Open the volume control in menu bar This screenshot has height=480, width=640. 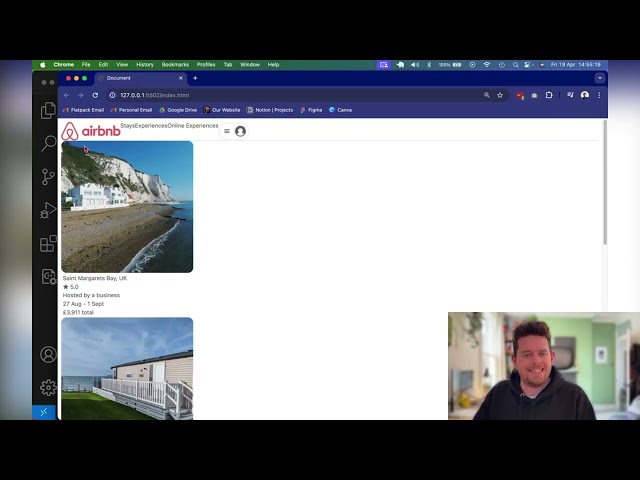pos(415,64)
